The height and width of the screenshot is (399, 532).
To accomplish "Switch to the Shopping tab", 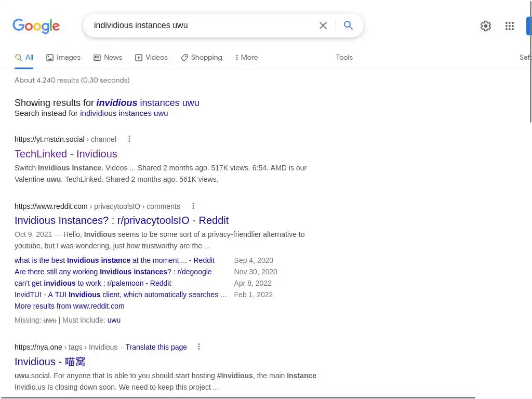I will [202, 57].
